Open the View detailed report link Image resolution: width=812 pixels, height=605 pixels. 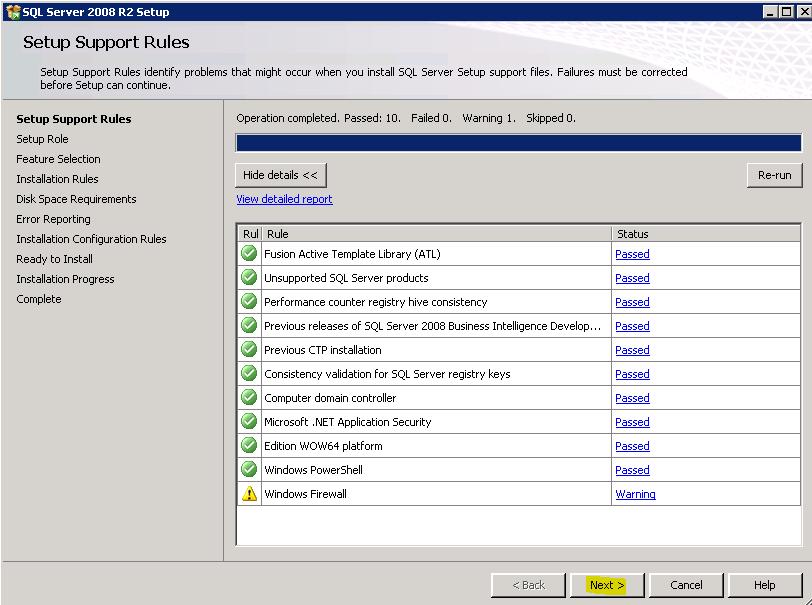coord(284,199)
